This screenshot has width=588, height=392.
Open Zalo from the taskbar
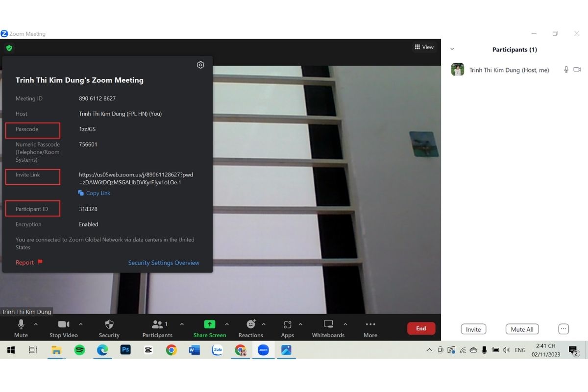click(218, 350)
